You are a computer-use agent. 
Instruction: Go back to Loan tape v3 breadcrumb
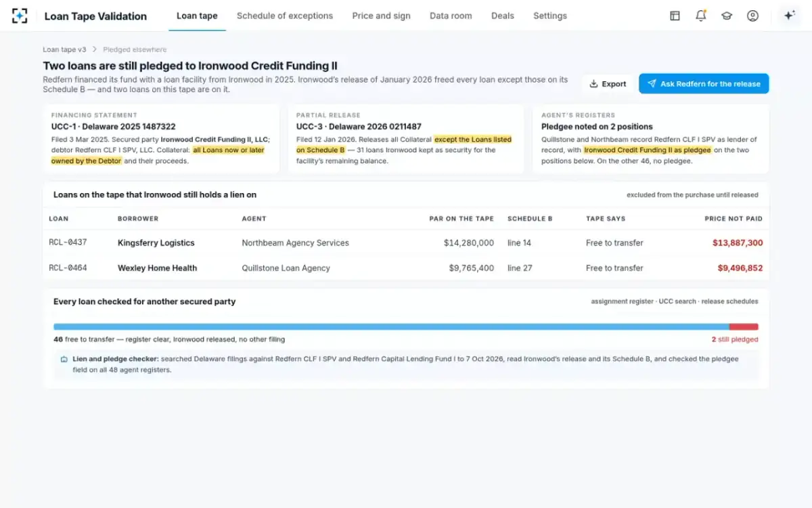(x=64, y=49)
